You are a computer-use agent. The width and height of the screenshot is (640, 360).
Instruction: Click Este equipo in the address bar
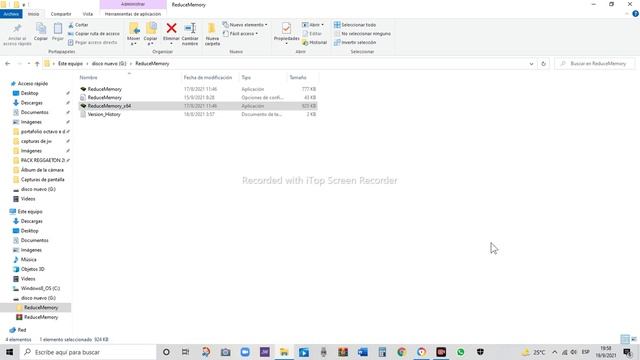pos(70,64)
